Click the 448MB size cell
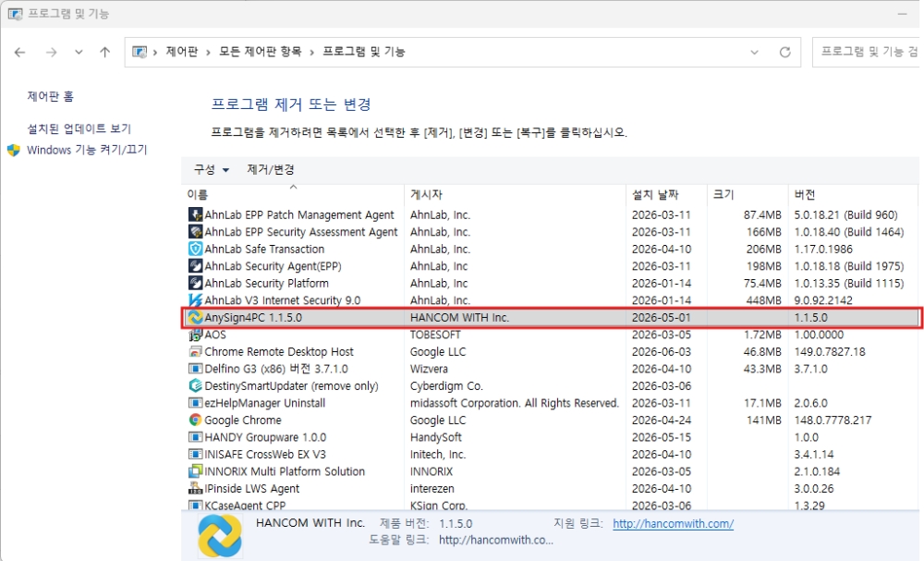The height and width of the screenshot is (561, 924). [764, 300]
